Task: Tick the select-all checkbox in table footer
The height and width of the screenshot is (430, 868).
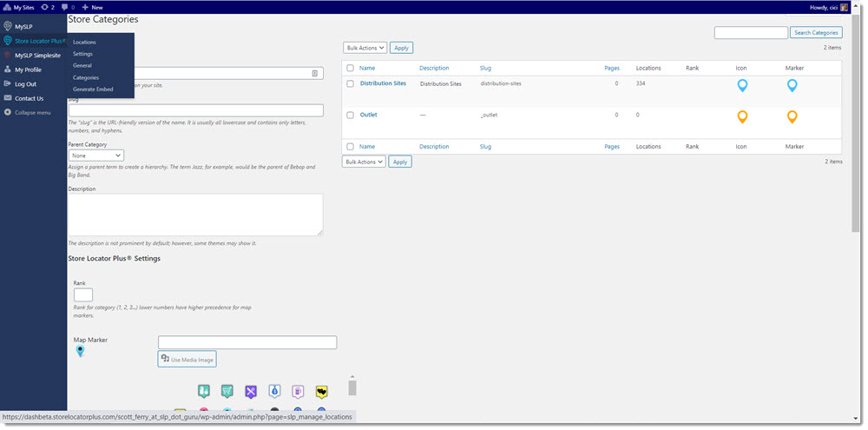Action: (x=350, y=147)
